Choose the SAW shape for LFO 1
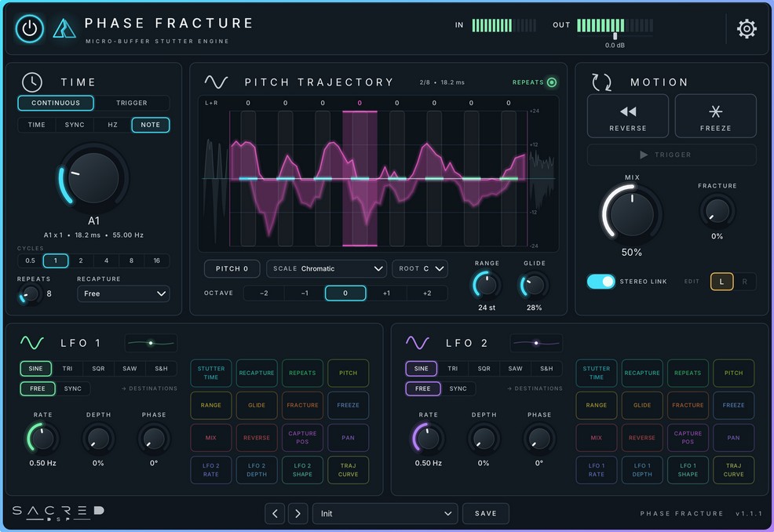The height and width of the screenshot is (532, 774). pos(130,369)
